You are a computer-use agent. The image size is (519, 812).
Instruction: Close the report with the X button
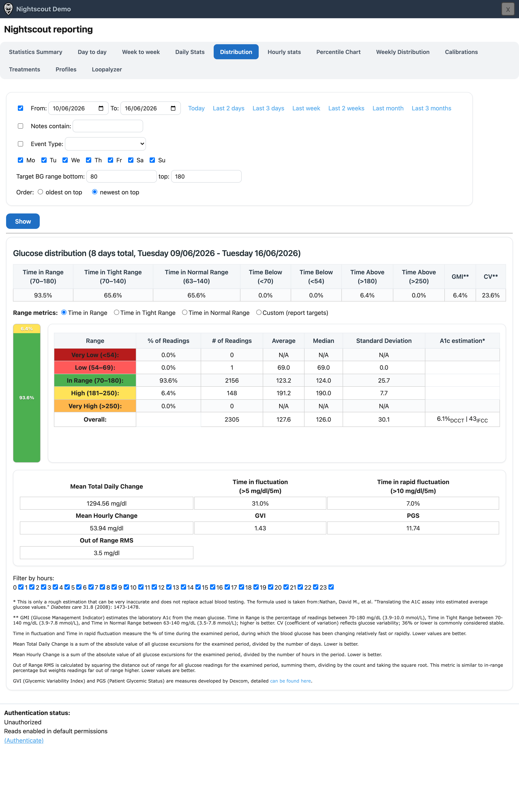coord(507,10)
